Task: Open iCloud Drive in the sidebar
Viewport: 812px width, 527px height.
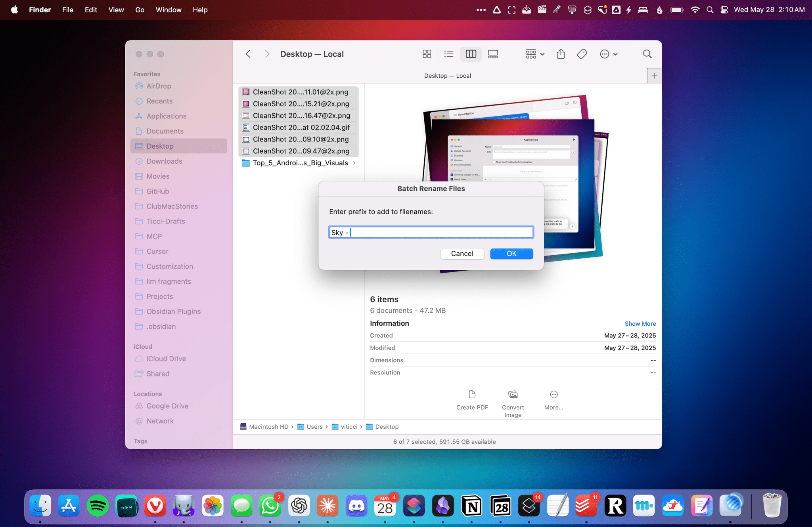Action: point(178,359)
